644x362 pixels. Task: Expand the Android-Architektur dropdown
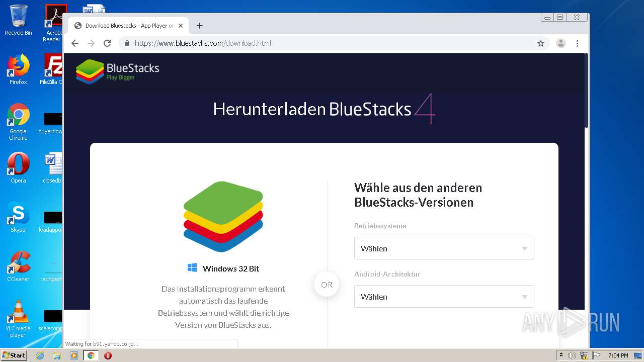(444, 297)
